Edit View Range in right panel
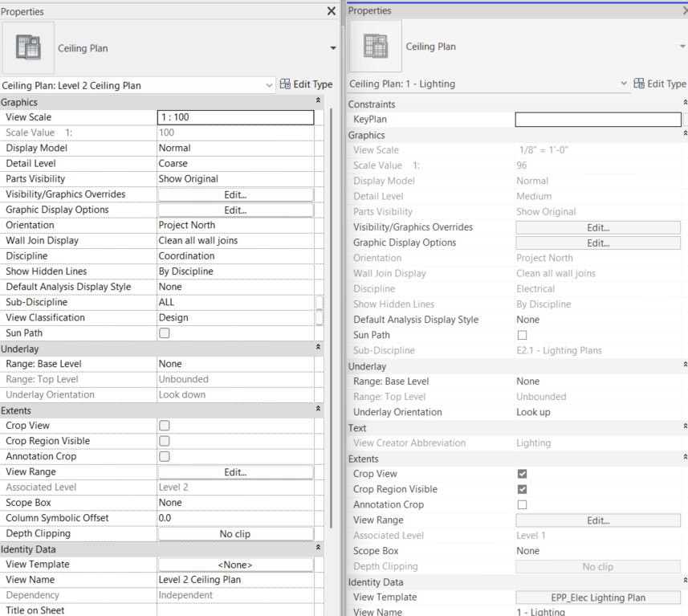This screenshot has width=688, height=616. point(598,520)
